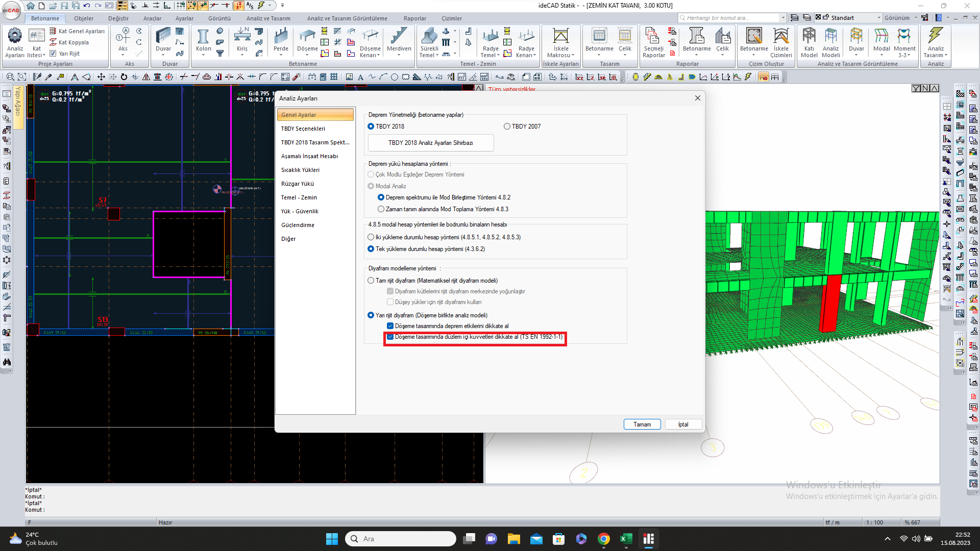
Task: Click Herhangi bir komut ara search field
Action: [731, 18]
